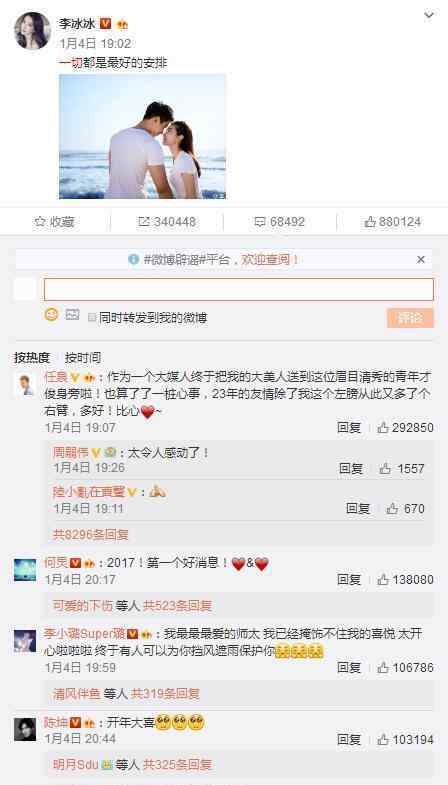Viewport: 448px width, 785px height.
Task: Submit with the orange 评论 button
Action: click(x=410, y=318)
